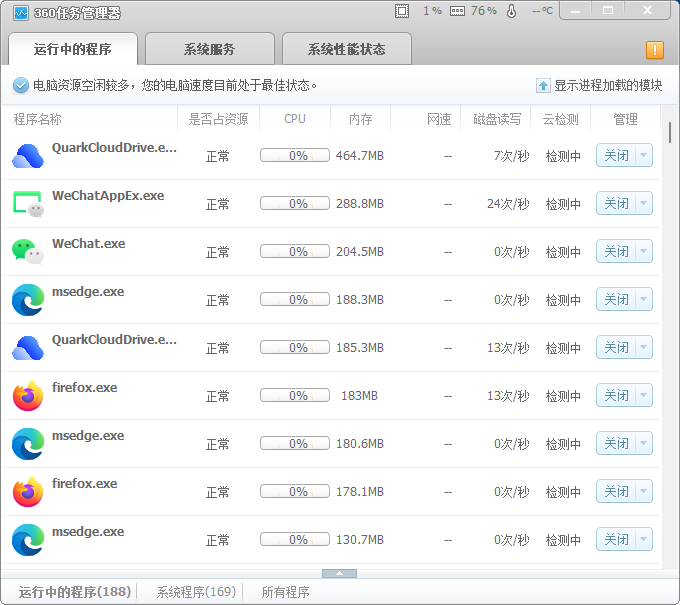Click the msedge icon in the 130.7MB row
Image resolution: width=680 pixels, height=605 pixels.
[28, 540]
